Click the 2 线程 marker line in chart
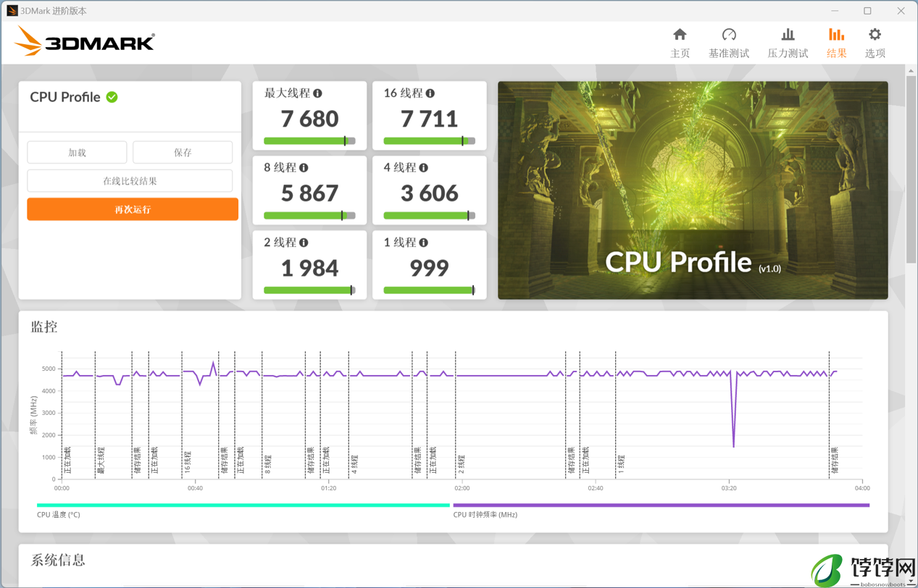Image resolution: width=918 pixels, height=588 pixels. (456, 415)
